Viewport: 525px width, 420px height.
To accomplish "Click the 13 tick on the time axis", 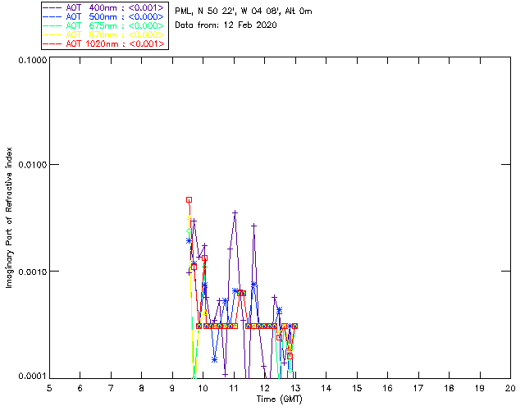I will [295, 387].
